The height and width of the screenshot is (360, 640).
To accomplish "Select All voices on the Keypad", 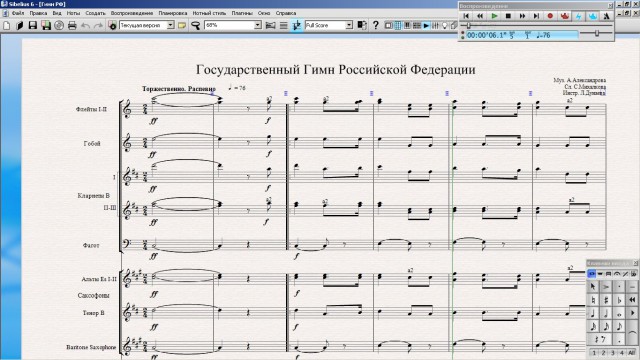I will 631,353.
